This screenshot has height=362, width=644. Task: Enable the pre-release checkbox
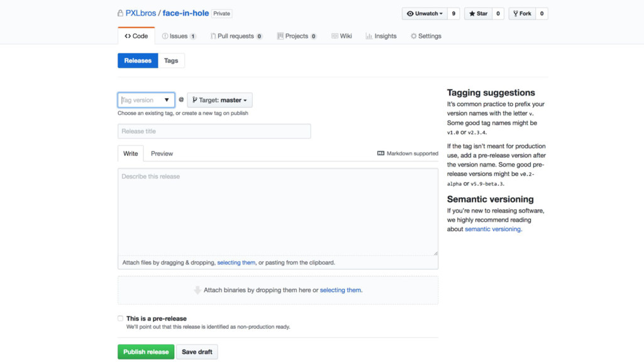(x=121, y=319)
